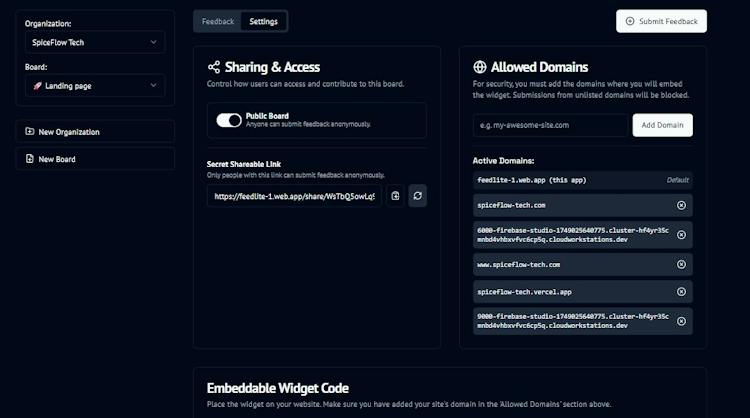Switch to the Feedback tab
The image size is (750, 418).
(218, 22)
